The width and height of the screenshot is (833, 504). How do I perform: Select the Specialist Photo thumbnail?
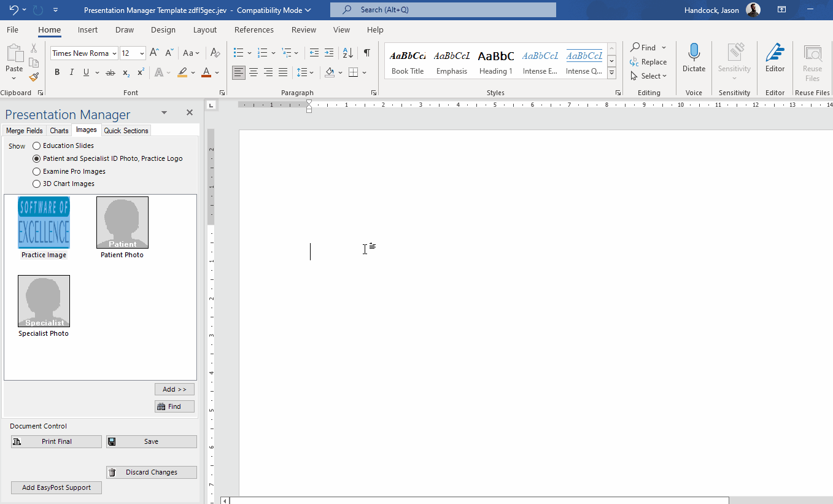click(x=44, y=301)
